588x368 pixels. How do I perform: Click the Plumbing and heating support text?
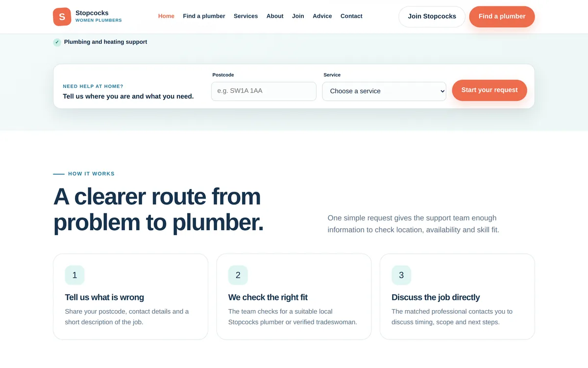pos(105,42)
